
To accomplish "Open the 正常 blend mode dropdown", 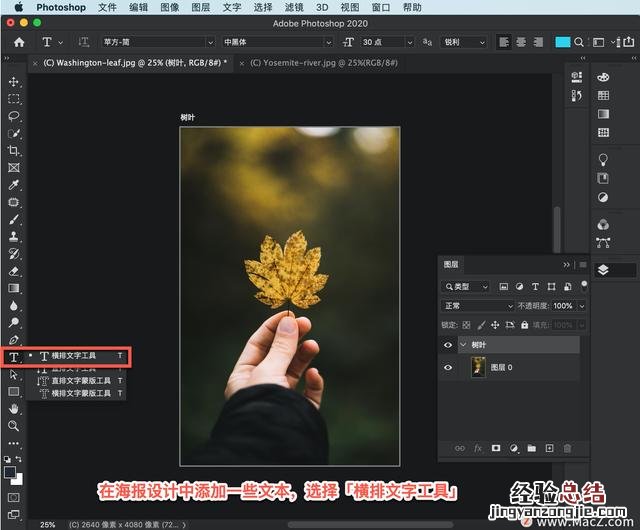I will pyautogui.click(x=465, y=306).
